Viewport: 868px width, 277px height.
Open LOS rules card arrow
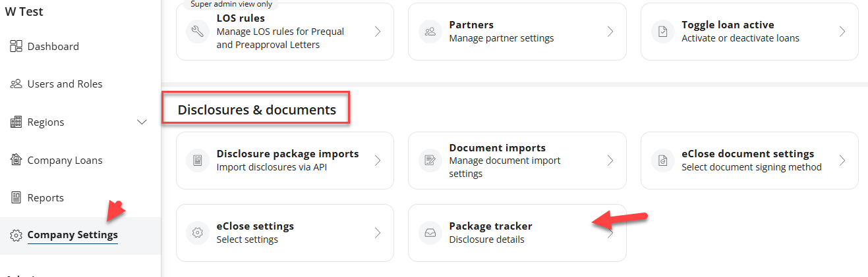pos(378,32)
